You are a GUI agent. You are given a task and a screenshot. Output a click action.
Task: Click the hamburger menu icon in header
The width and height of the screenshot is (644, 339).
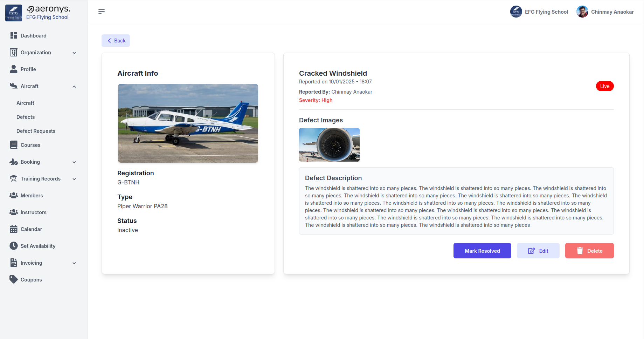point(102,12)
